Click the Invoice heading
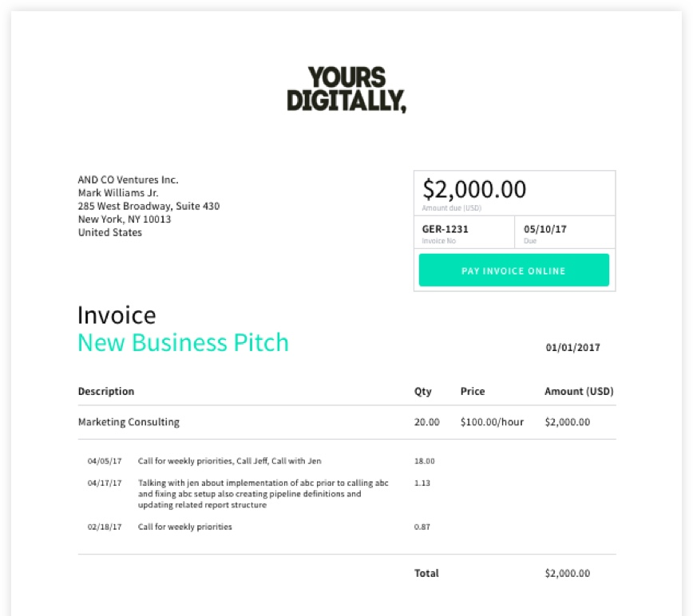The image size is (693, 616). click(117, 315)
